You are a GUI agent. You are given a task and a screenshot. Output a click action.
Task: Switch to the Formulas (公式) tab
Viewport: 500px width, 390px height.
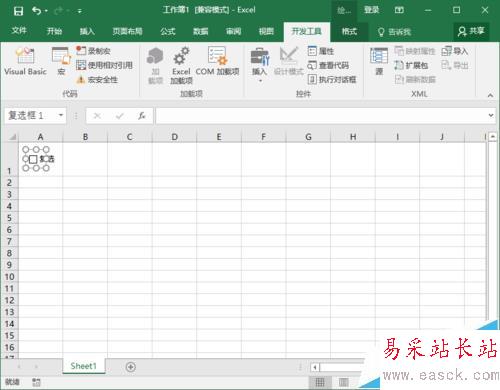pyautogui.click(x=167, y=31)
